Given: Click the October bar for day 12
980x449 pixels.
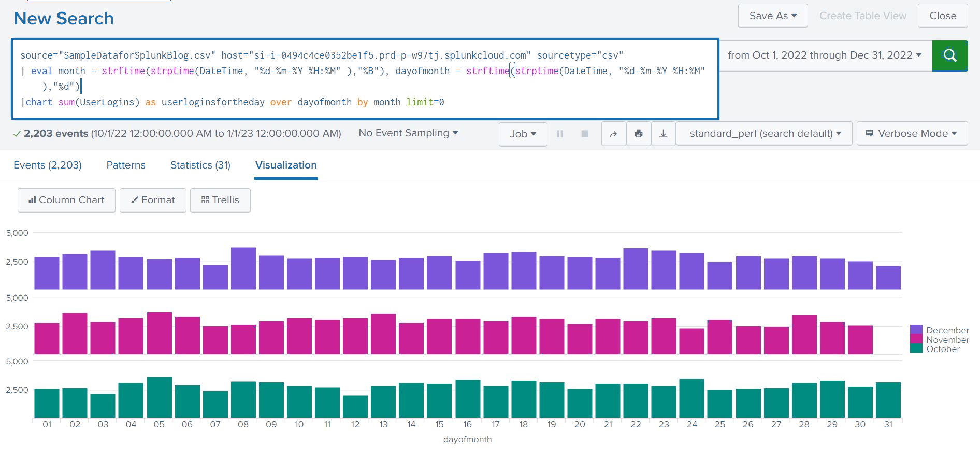Looking at the screenshot, I should [x=355, y=406].
